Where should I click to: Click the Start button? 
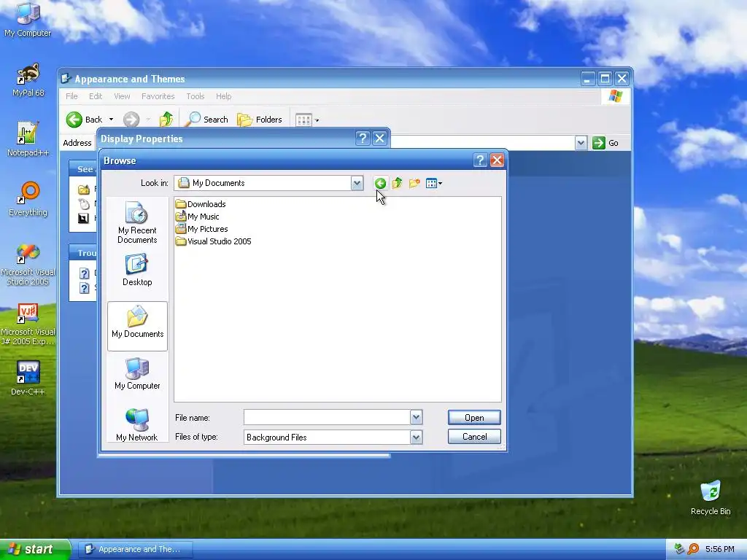[x=34, y=549]
